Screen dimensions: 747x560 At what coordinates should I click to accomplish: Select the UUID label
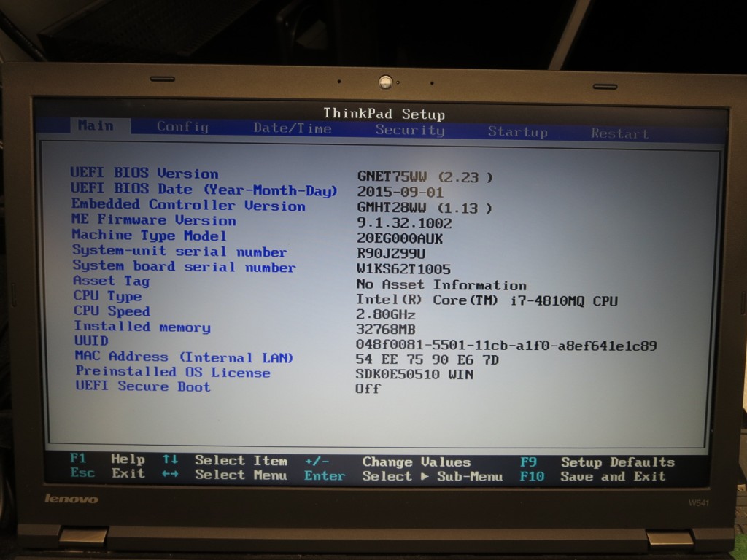coord(91,341)
